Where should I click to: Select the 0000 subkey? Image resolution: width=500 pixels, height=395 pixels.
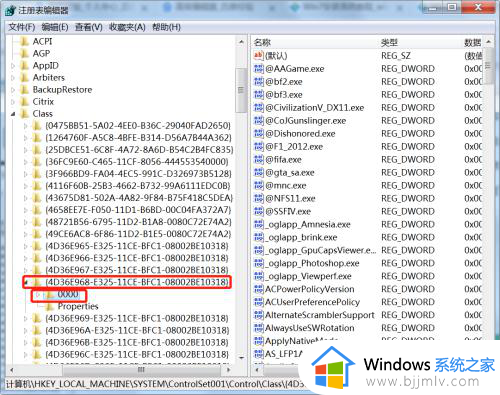pyautogui.click(x=68, y=294)
